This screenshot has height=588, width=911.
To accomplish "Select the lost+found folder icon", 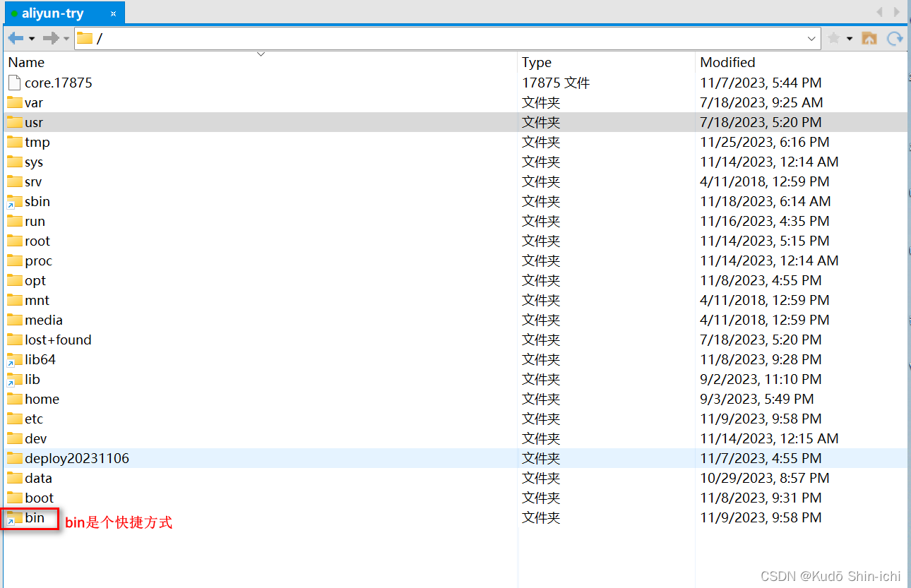I will (x=15, y=340).
